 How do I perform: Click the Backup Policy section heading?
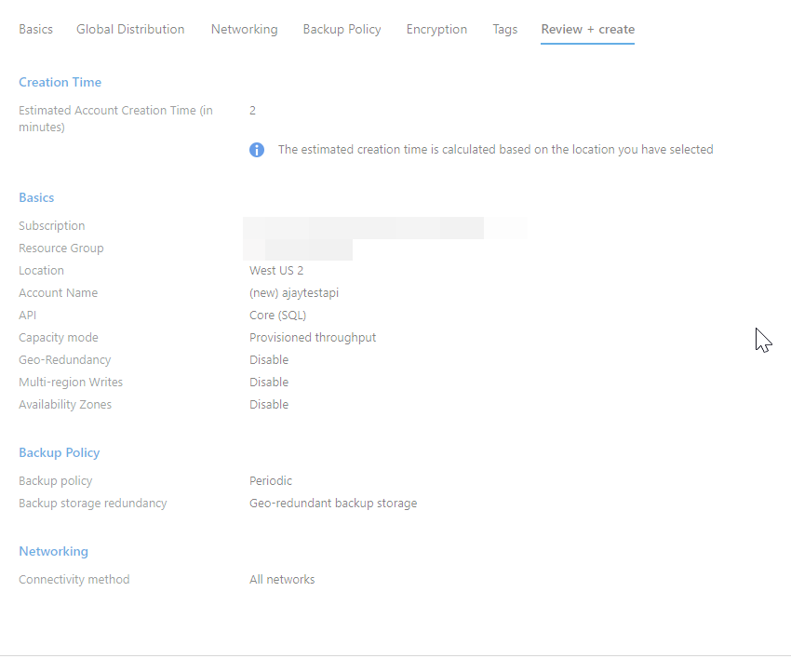pyautogui.click(x=59, y=452)
